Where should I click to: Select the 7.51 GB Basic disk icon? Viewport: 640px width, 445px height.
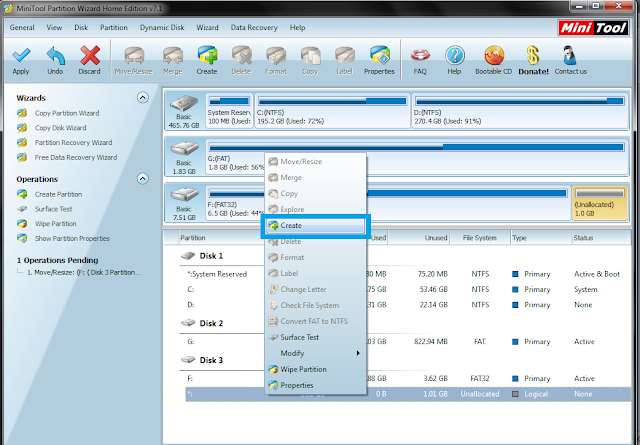coord(184,196)
